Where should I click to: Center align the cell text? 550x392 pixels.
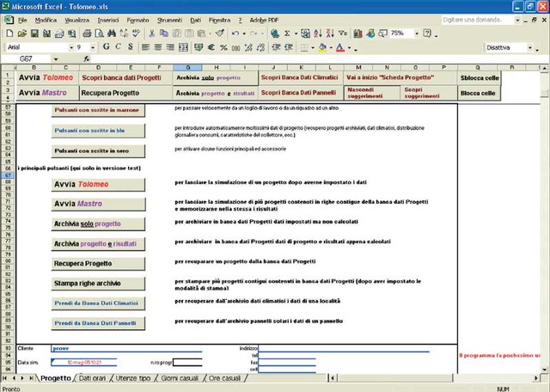[x=158, y=47]
